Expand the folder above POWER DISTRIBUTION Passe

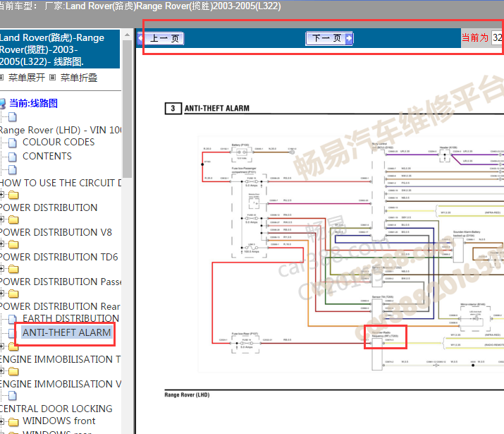(x=2, y=269)
